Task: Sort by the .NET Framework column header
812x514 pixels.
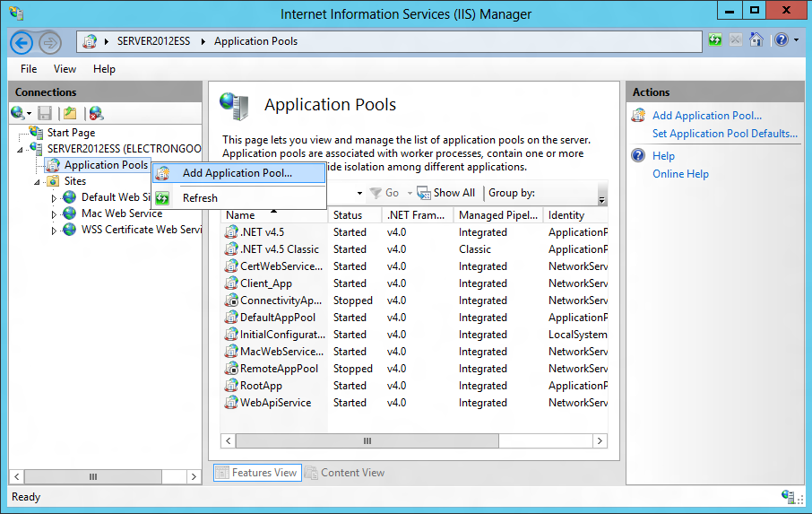Action: (418, 215)
